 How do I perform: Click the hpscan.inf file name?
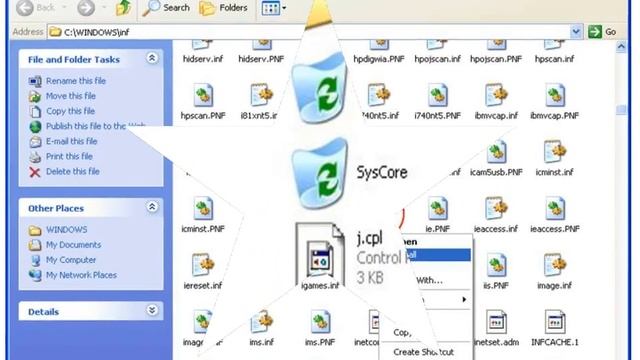coord(555,59)
